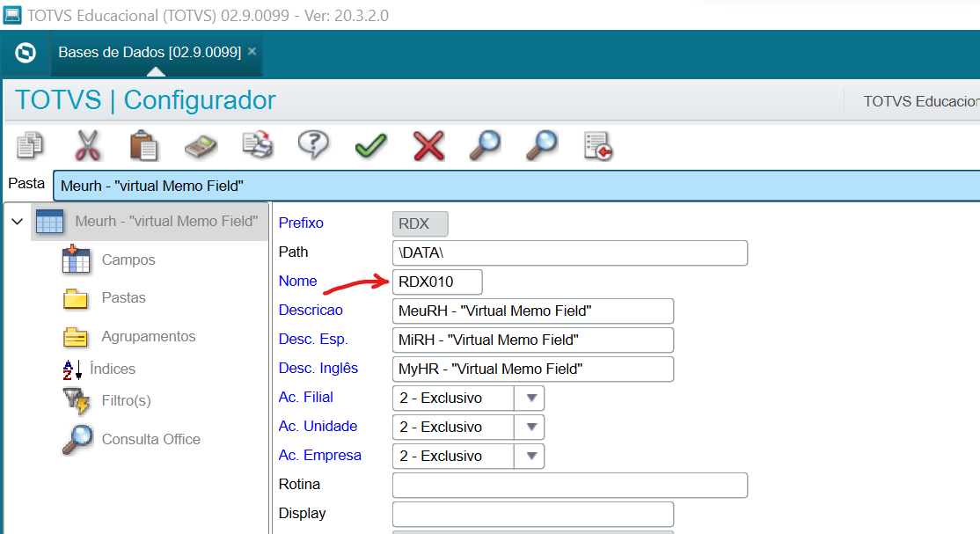Click the TOTVS home logo icon
This screenshot has height=534, width=980.
(x=26, y=53)
